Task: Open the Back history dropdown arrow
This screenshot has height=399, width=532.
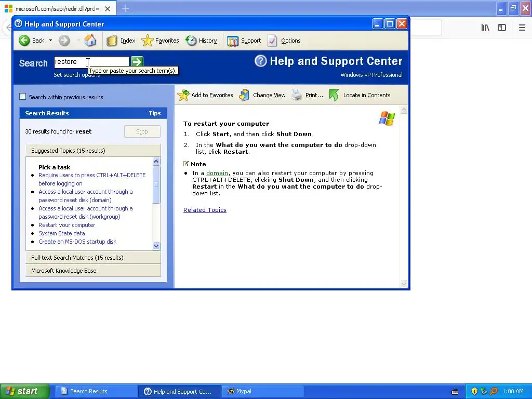Action: tap(50, 41)
